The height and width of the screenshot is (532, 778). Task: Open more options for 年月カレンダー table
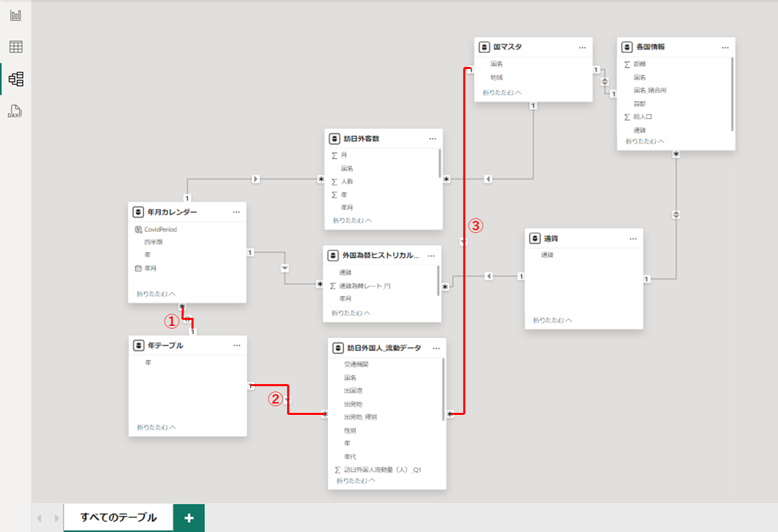(236, 212)
